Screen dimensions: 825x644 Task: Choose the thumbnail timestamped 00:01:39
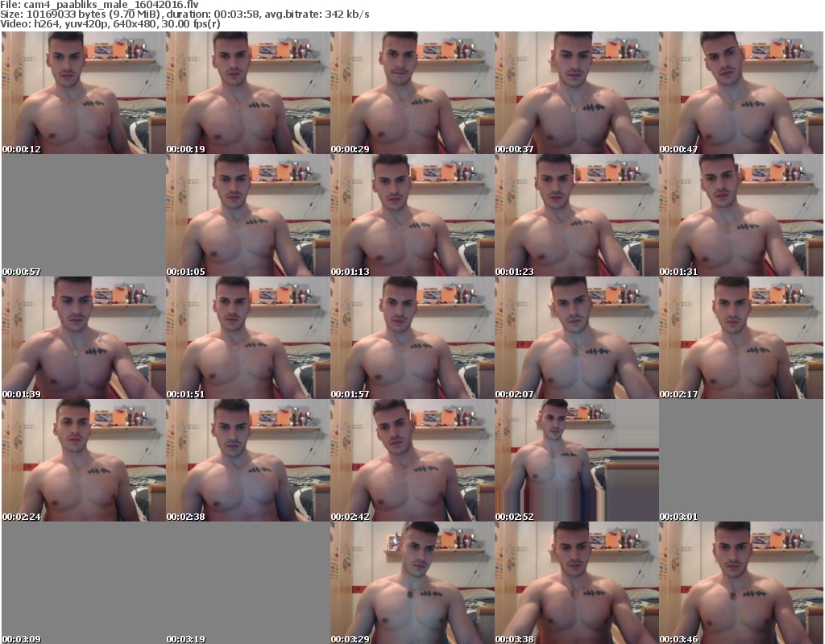(84, 338)
